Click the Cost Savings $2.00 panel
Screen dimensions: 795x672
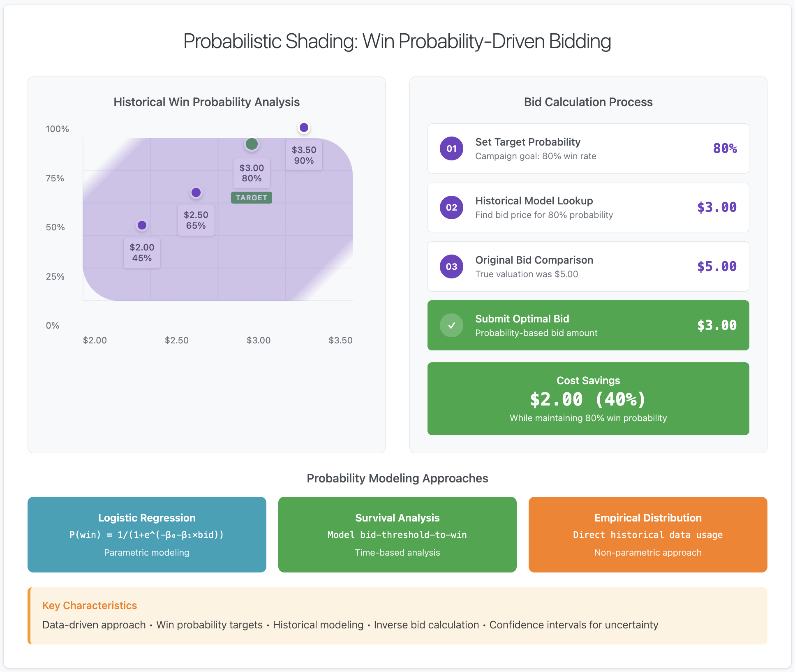tap(588, 399)
